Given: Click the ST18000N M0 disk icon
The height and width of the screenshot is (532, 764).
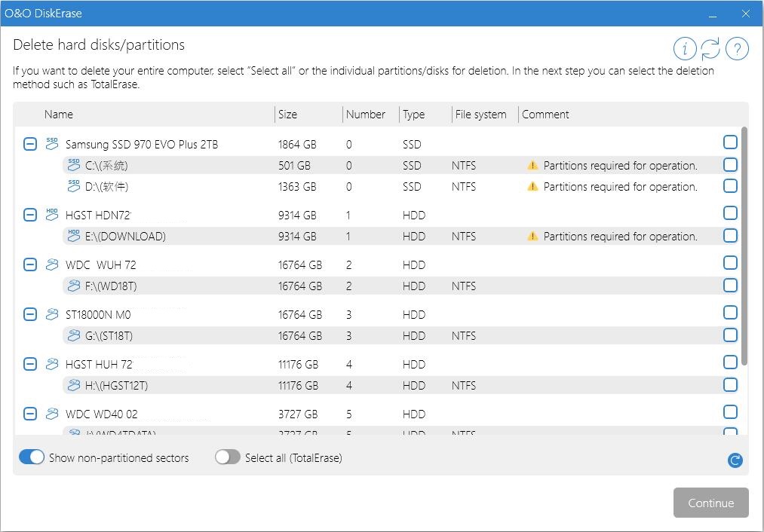Looking at the screenshot, I should pos(52,314).
